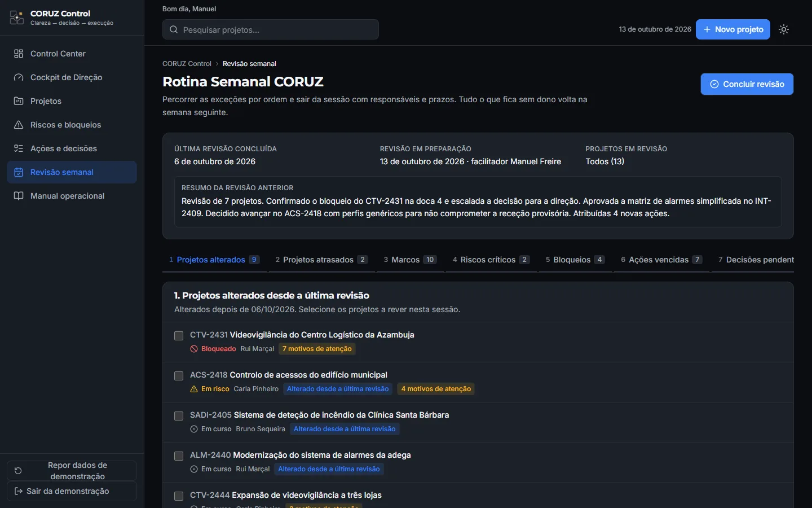Open the Decisões pendentes tab

pyautogui.click(x=753, y=260)
